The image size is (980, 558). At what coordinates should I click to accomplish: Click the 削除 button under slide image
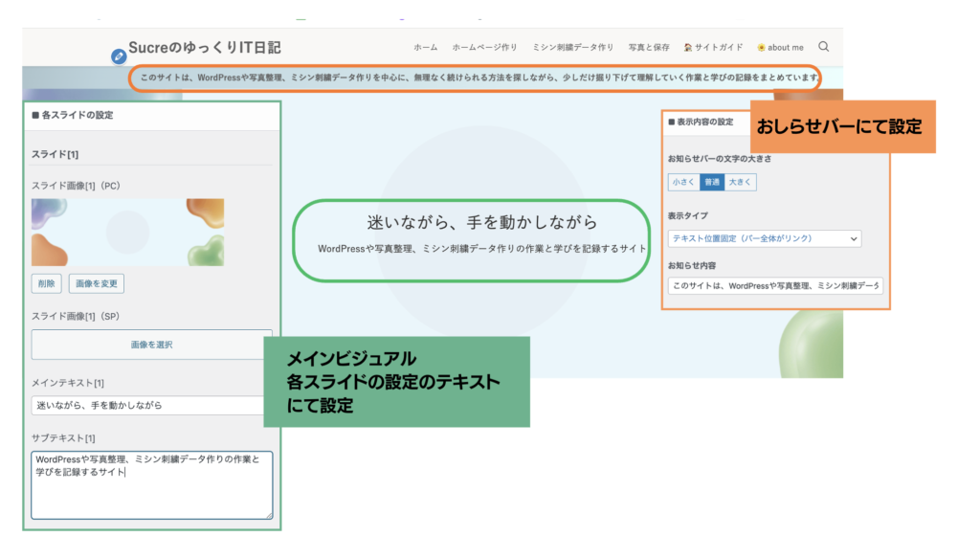[x=47, y=283]
